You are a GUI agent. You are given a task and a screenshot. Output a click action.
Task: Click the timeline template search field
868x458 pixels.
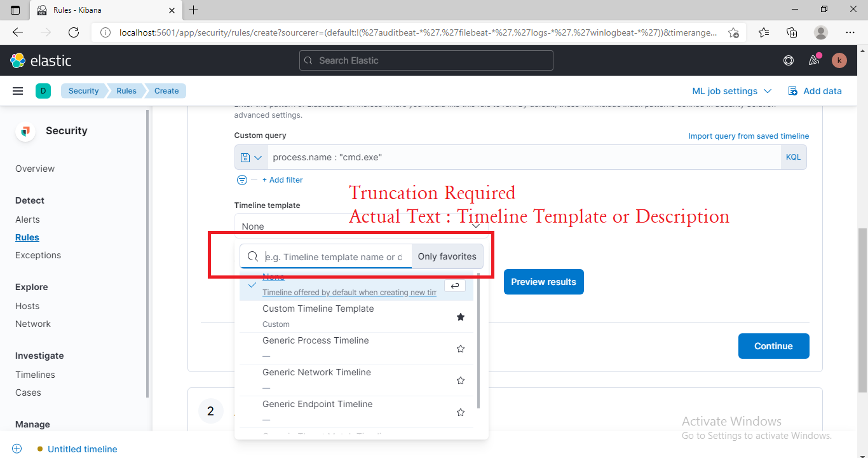[334, 256]
